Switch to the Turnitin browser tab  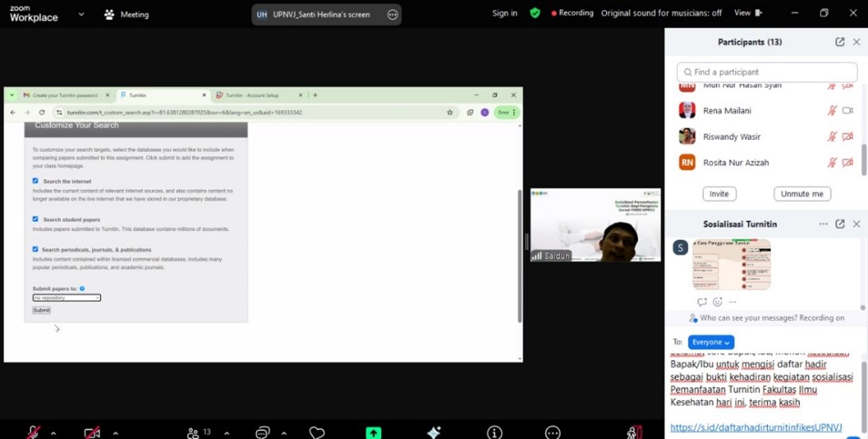[x=163, y=95]
